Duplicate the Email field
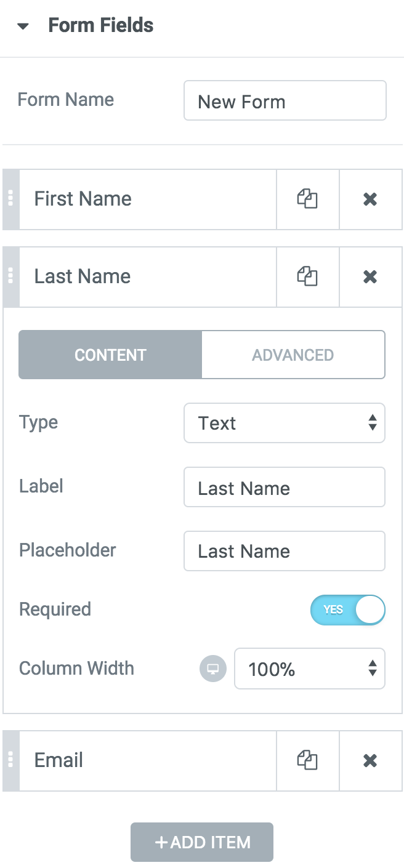Viewport: 404px width, 868px height. (x=307, y=761)
